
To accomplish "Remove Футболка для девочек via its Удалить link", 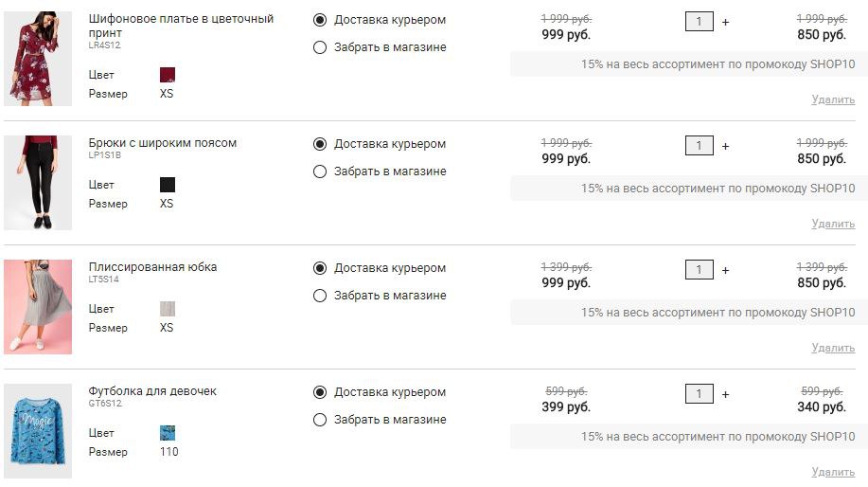I will [833, 472].
